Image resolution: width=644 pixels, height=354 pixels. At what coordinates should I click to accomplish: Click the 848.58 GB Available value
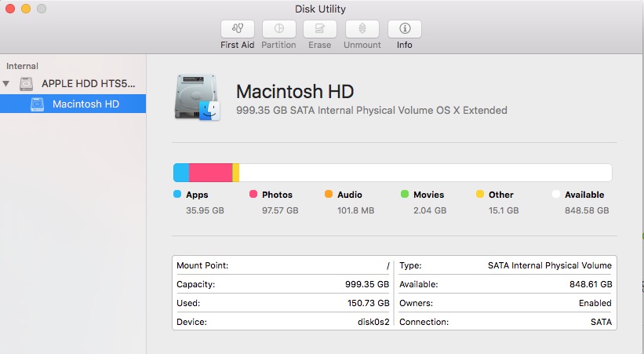pyautogui.click(x=587, y=210)
